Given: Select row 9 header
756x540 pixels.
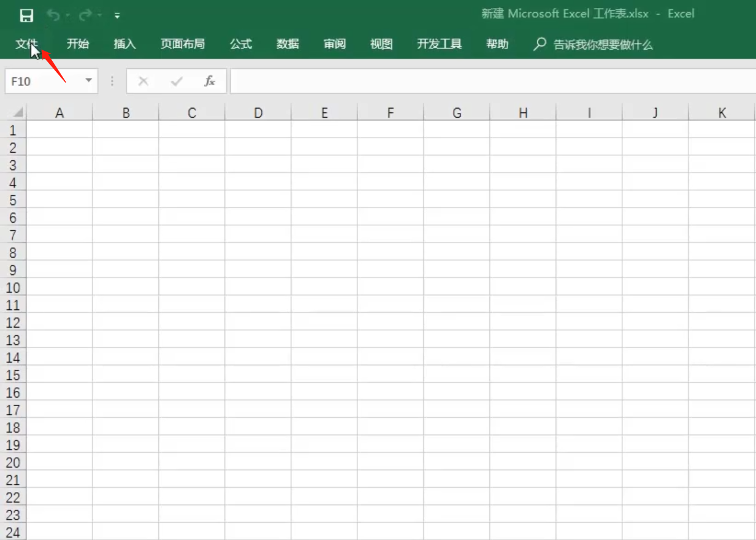Looking at the screenshot, I should [x=13, y=269].
